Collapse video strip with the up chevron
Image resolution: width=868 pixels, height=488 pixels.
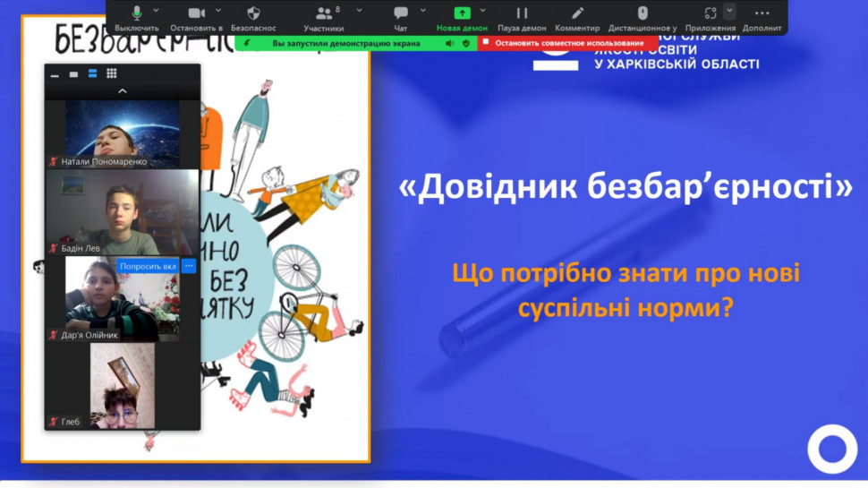point(123,90)
